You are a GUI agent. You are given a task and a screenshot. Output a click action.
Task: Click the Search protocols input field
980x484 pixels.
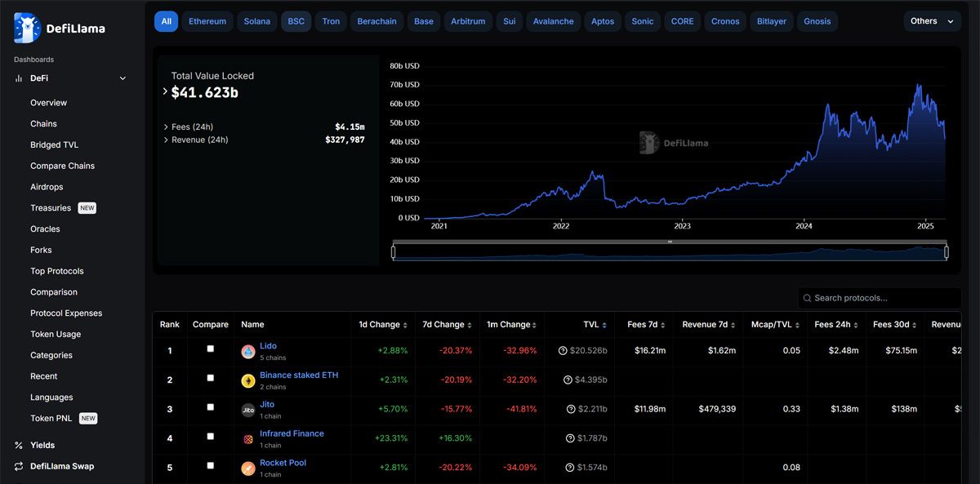[x=880, y=299]
